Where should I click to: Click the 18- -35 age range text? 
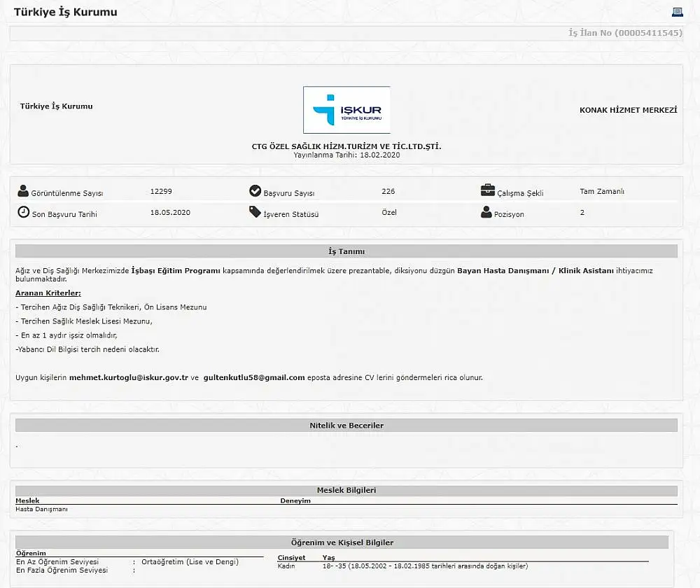425,566
